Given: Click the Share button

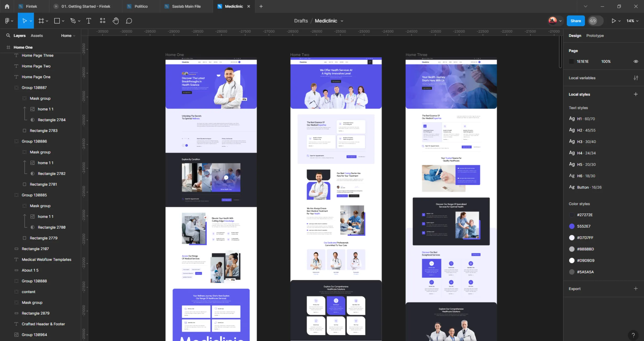Looking at the screenshot, I should 575,21.
